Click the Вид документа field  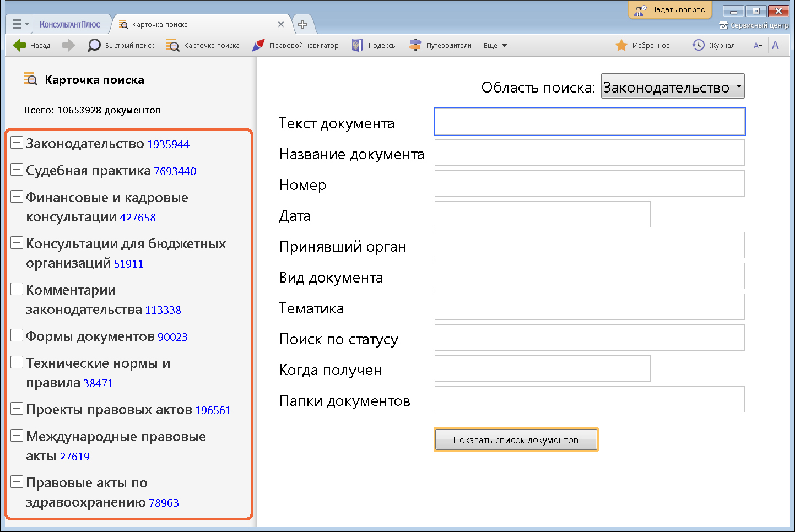590,276
